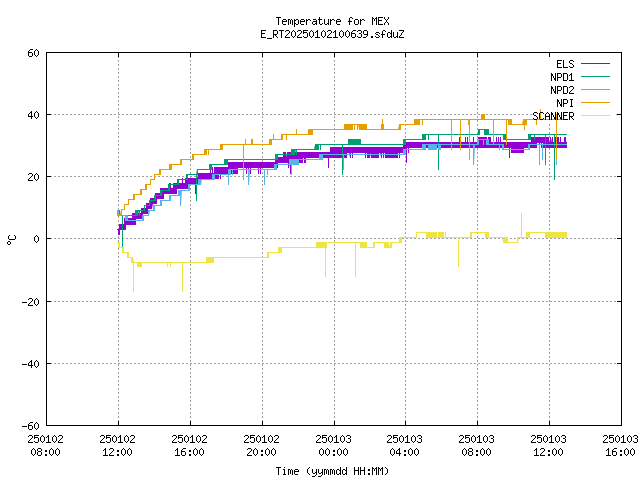Click the file name 'E_RT20250102100639.sfduZ'
Viewport: 640px width, 480px height.
tap(332, 34)
